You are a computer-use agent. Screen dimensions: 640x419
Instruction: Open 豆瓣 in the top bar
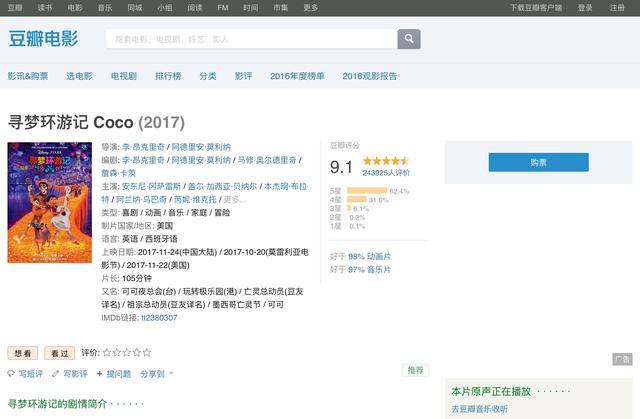tap(15, 7)
